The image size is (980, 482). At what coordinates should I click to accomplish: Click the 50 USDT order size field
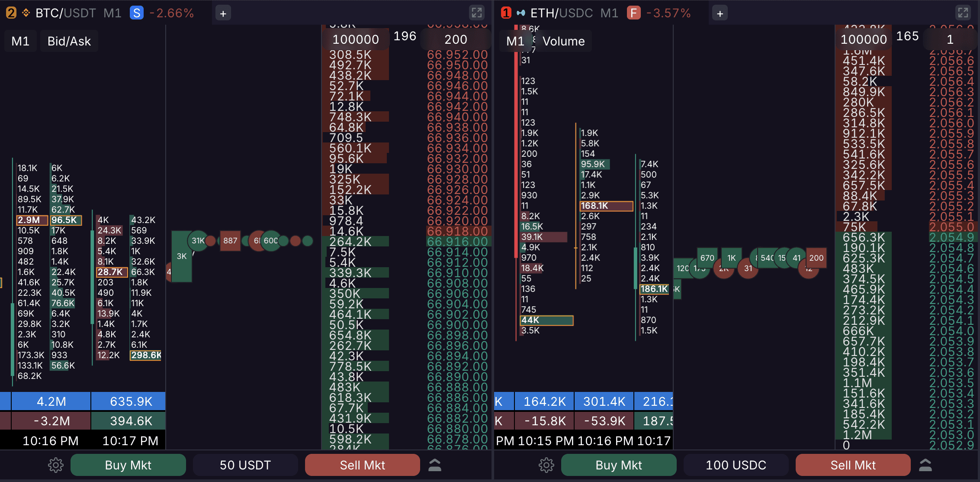[245, 465]
